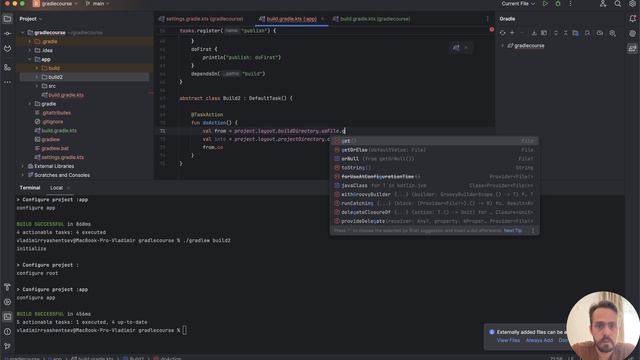640x360 pixels.
Task: Toggle the folder grouping icon in the Gradle toolbar
Action: click(x=576, y=33)
